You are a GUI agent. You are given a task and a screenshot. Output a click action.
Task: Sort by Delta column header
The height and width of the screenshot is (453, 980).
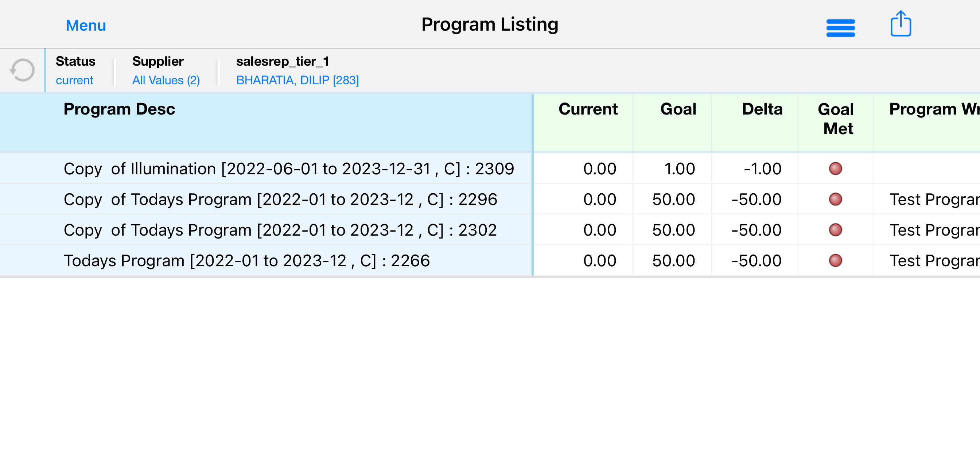pos(762,109)
